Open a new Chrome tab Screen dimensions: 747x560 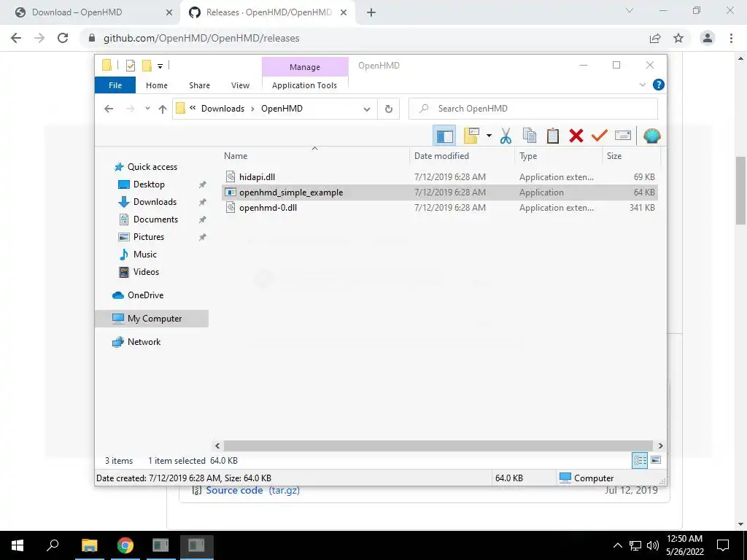(x=371, y=13)
